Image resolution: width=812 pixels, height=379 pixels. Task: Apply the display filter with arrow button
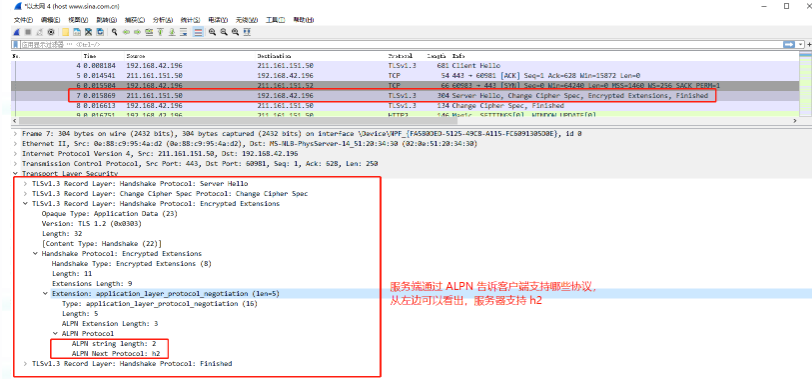790,45
